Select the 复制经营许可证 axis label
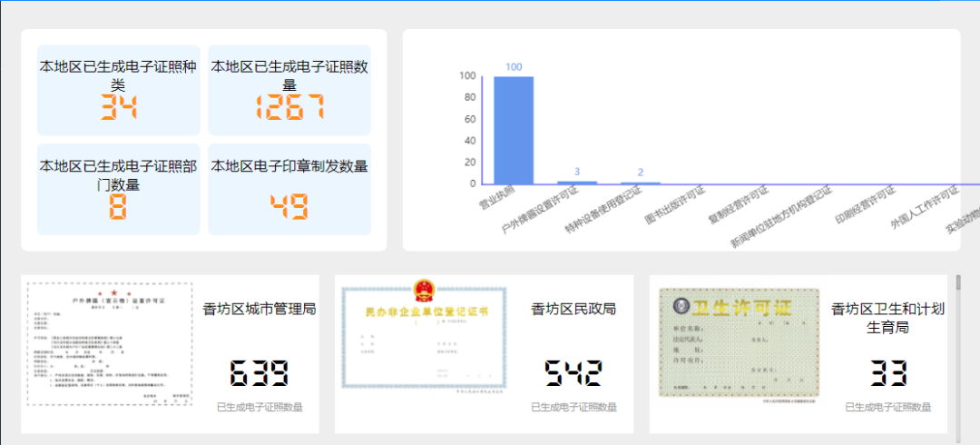The width and height of the screenshot is (980, 445). (x=740, y=206)
